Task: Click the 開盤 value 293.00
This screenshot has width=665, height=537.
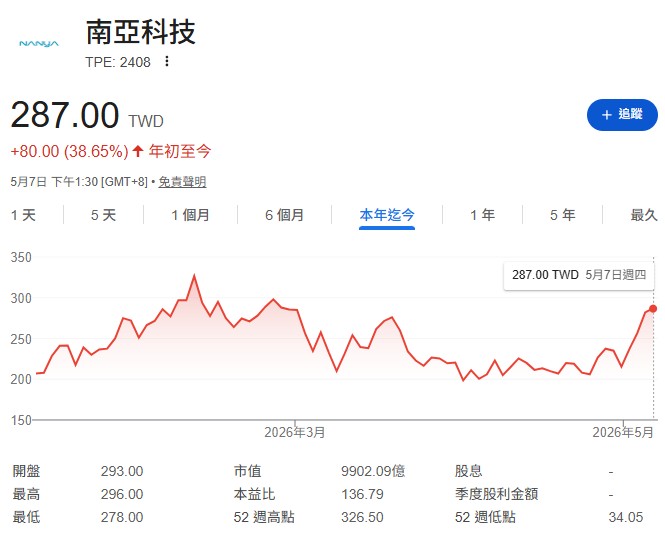Action: point(122,471)
